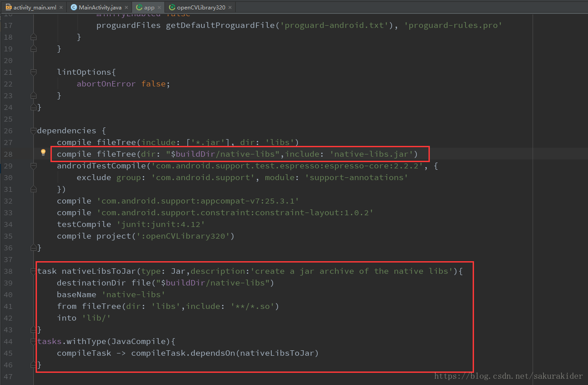
Task: Click the 'support-annotations' string
Action: tap(356, 177)
